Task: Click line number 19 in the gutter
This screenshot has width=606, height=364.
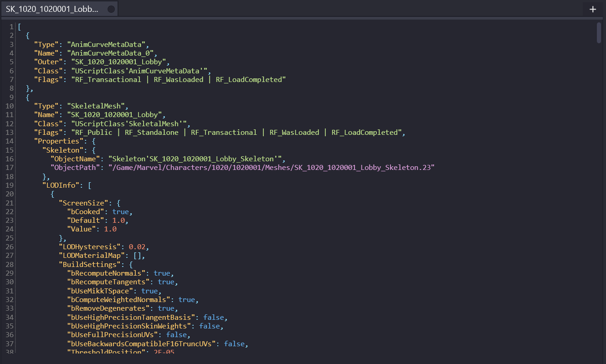Action: click(x=10, y=185)
